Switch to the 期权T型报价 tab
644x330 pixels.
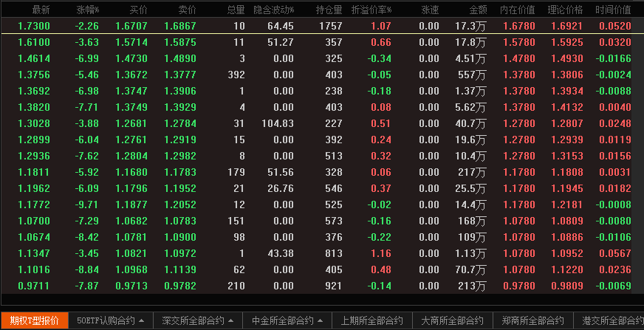35,320
